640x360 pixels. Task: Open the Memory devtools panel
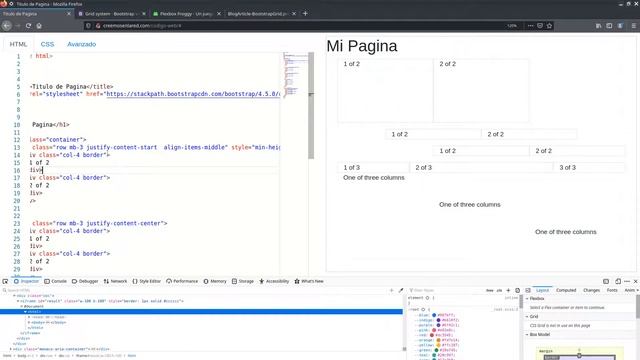click(x=215, y=281)
